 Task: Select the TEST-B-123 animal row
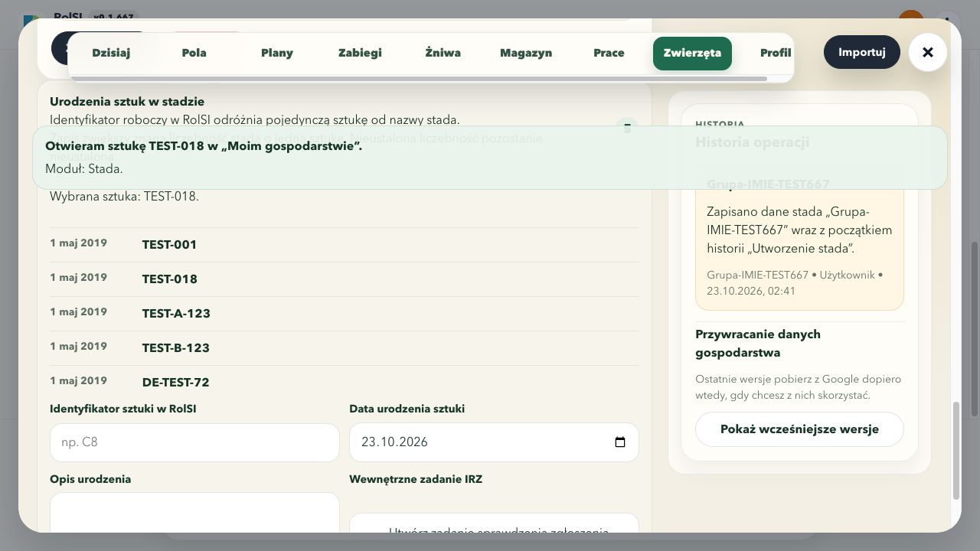[345, 348]
